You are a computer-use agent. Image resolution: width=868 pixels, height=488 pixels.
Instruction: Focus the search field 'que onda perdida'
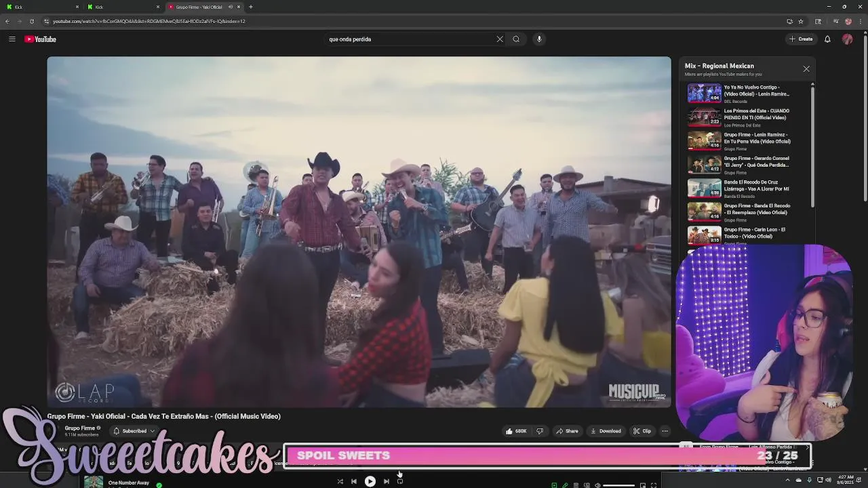click(x=410, y=39)
